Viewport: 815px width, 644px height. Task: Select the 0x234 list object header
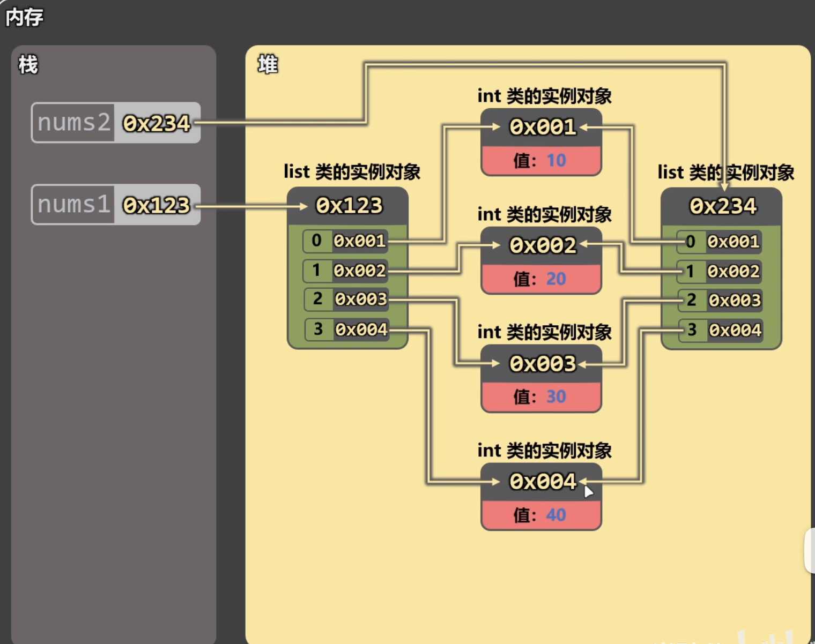722,206
